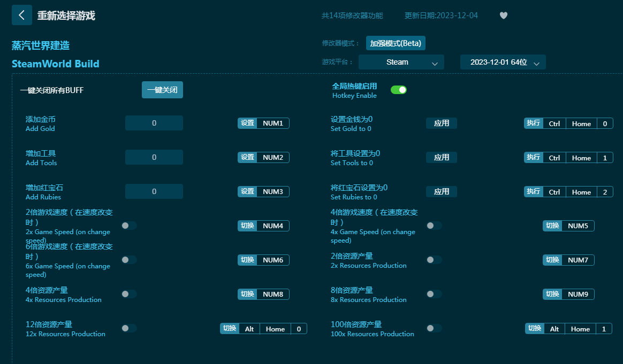Viewport: 623px width, 364px height.
Task: Click 切换 hotkey button for NUM7
Action: pyautogui.click(x=552, y=260)
